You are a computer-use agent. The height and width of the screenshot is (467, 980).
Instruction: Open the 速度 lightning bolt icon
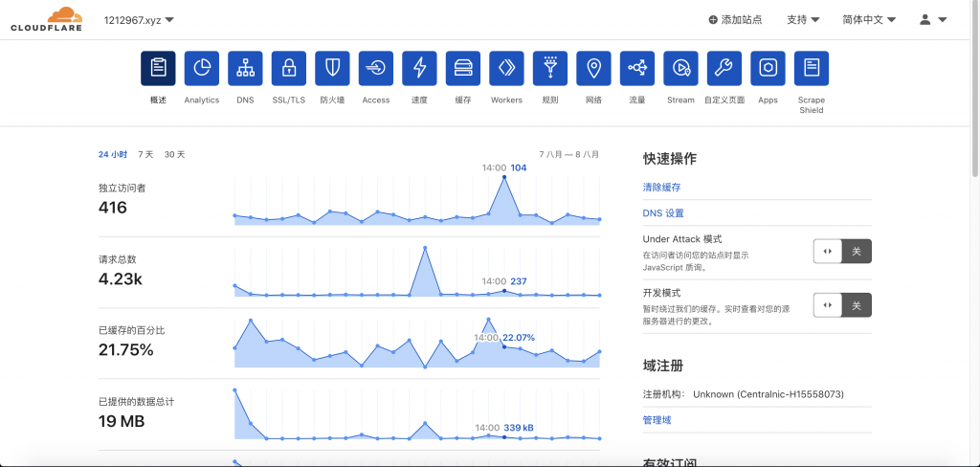(x=419, y=68)
